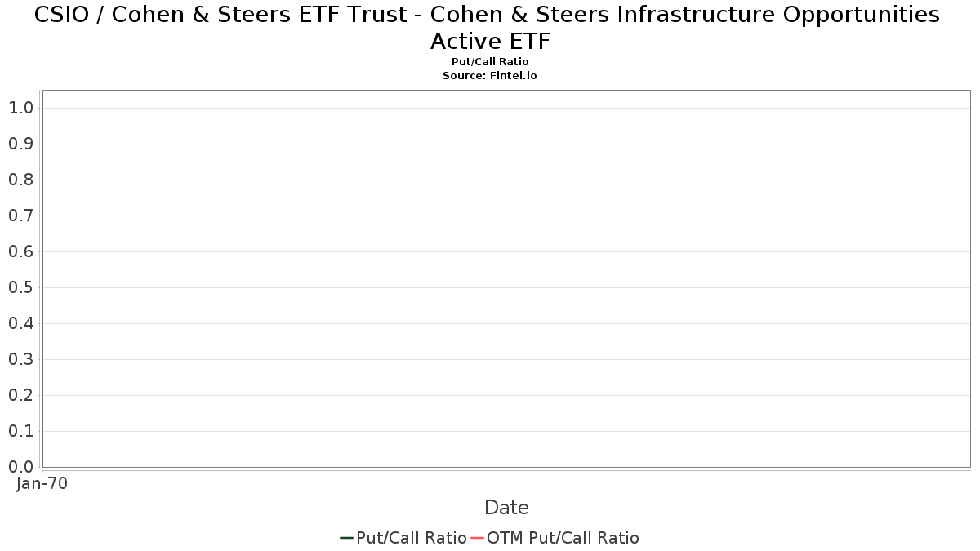
Task: Click the 0.0 y-axis label
Action: click(20, 467)
